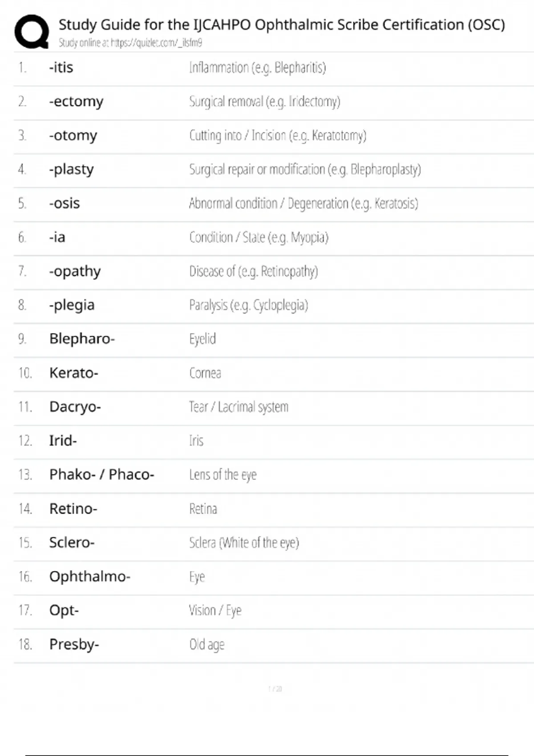Click the "Ophthalmo-" term
534x756 pixels.
coord(90,576)
